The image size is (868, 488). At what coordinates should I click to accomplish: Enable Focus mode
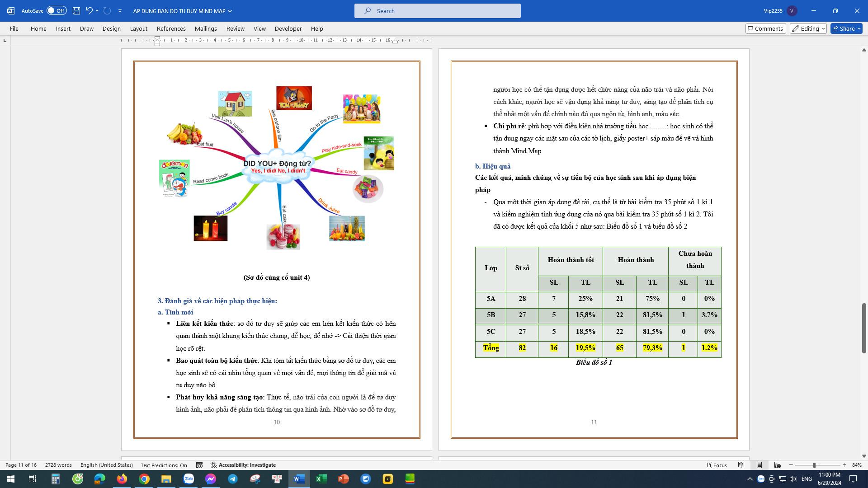[x=716, y=465]
